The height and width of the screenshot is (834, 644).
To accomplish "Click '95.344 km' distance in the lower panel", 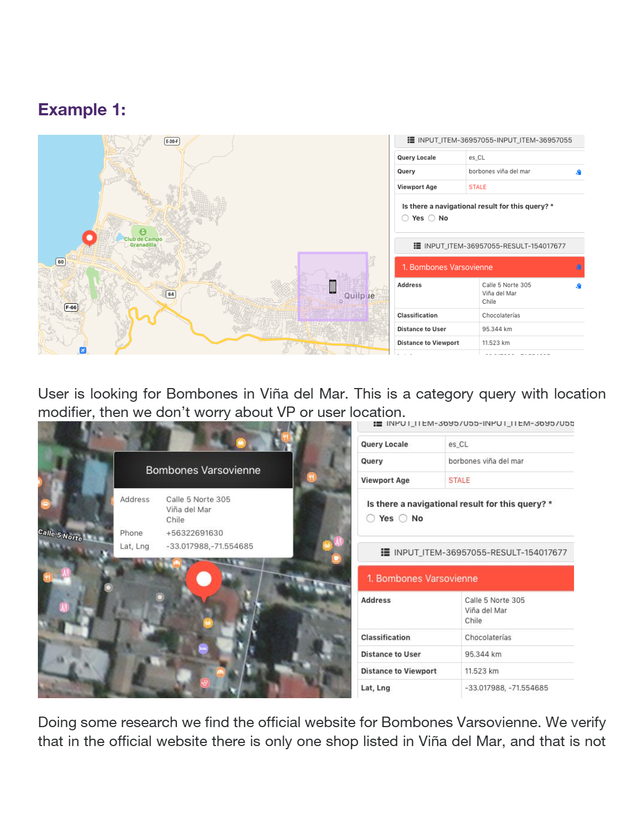I will (x=483, y=654).
